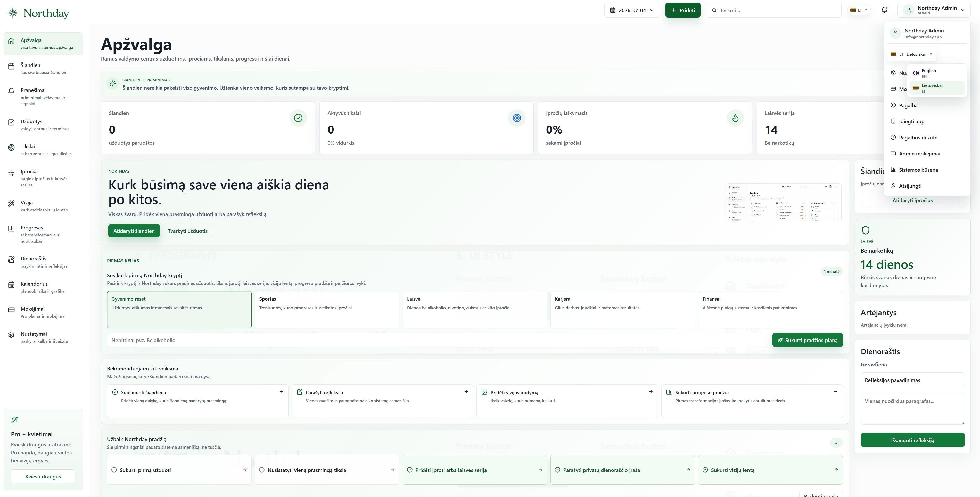Click arrow on Sukurti progreso pradžią card
Viewport: 980px width, 497px height.
click(835, 391)
